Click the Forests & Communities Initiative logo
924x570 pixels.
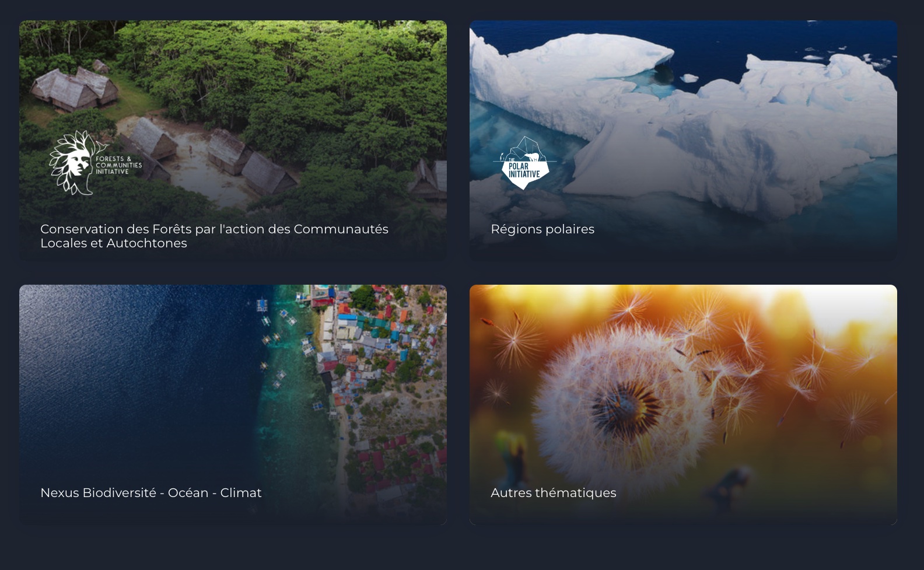point(96,162)
